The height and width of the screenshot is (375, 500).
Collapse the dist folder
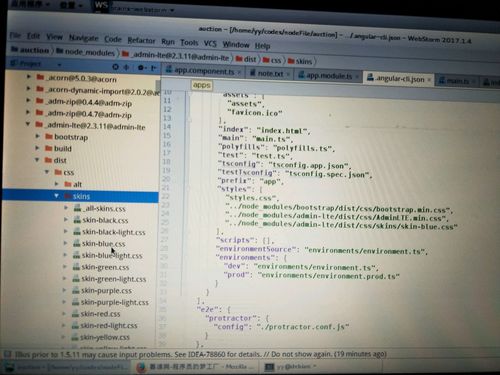(x=37, y=160)
